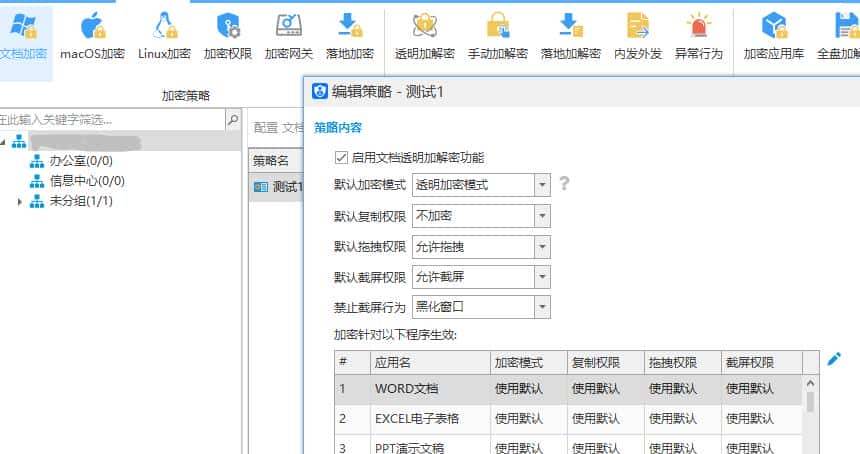Click the 编辑策略 dialog shield icon

(x=320, y=91)
